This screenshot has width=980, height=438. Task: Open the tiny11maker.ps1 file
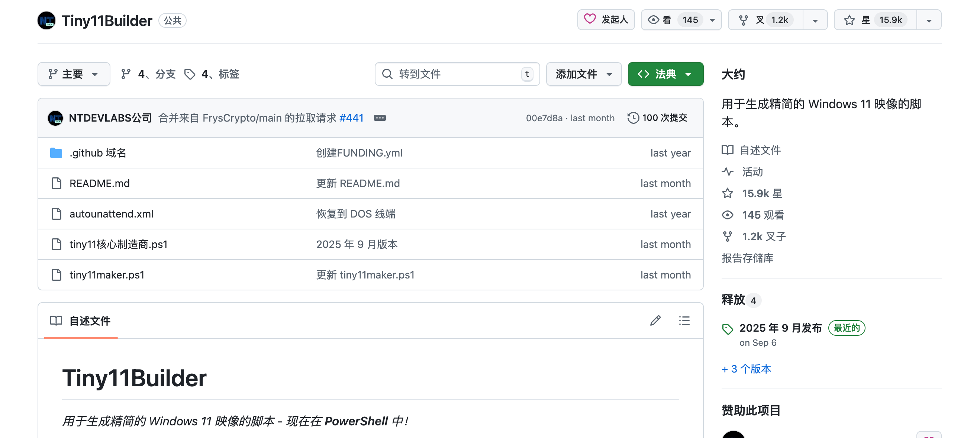(107, 275)
